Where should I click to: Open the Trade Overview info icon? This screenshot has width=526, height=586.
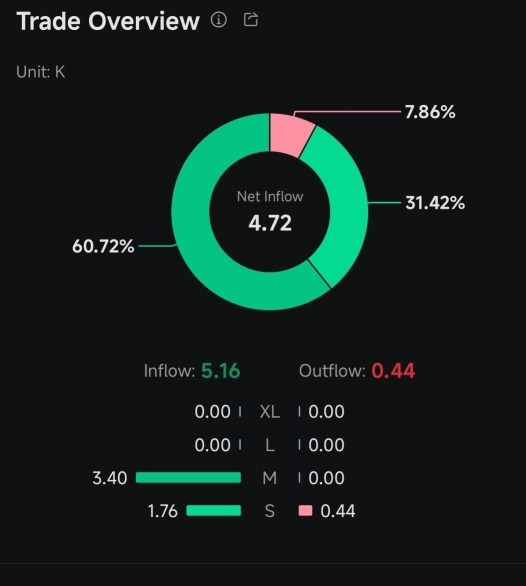tap(219, 19)
